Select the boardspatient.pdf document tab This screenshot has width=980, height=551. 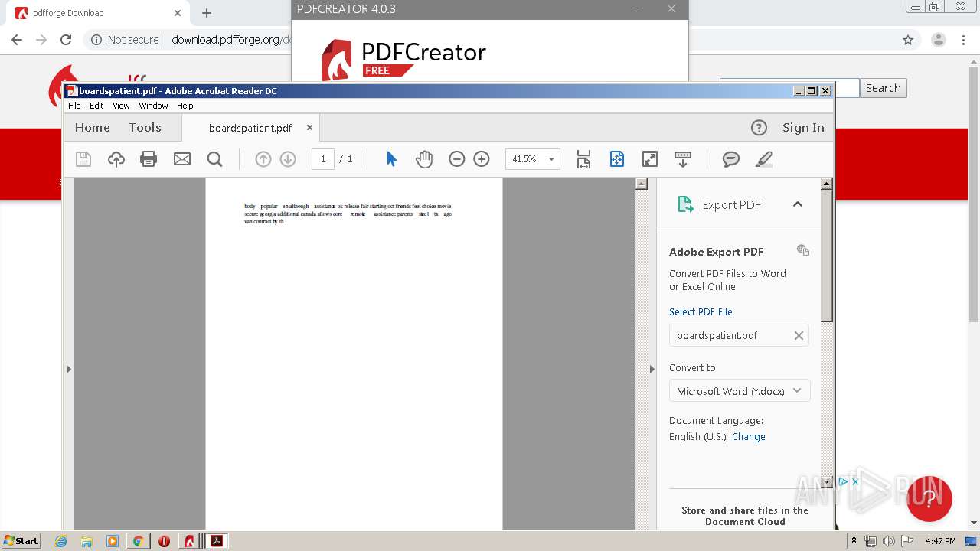pos(250,128)
